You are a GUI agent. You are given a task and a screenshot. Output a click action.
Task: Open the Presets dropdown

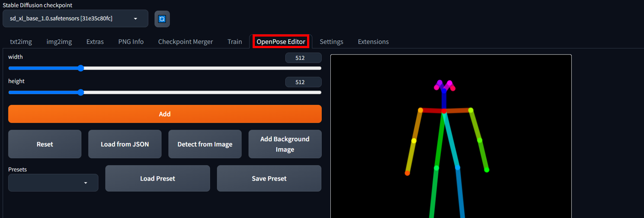(x=53, y=183)
